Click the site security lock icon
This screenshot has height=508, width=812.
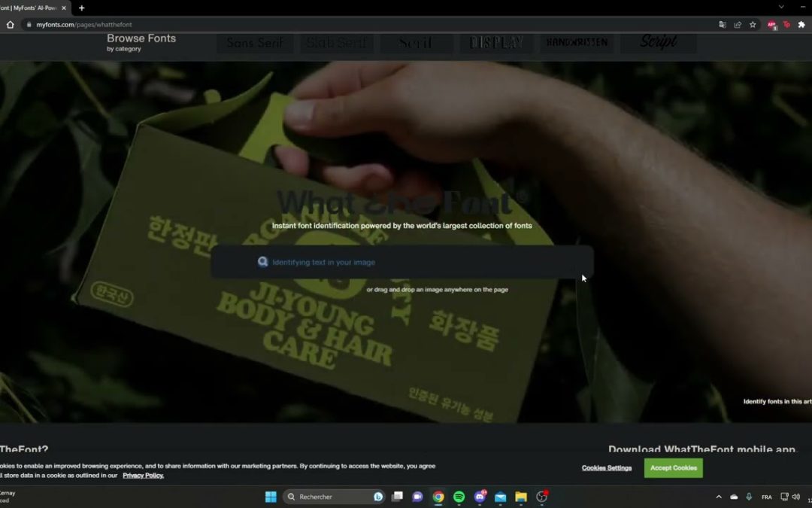coord(29,24)
